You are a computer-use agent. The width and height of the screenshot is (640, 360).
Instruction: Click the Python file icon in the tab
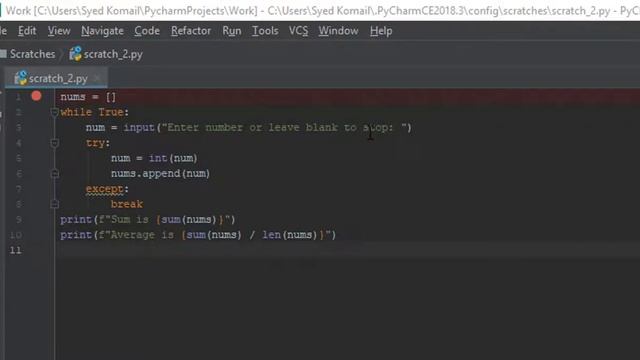coord(20,78)
